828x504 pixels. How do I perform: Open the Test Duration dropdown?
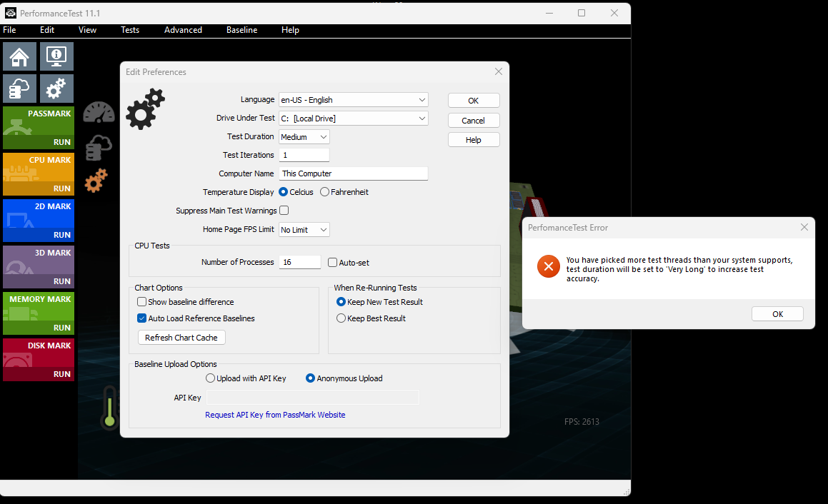(304, 136)
